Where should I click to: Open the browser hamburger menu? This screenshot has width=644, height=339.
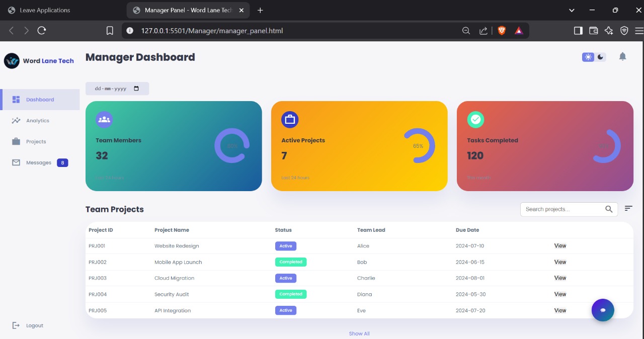point(639,31)
